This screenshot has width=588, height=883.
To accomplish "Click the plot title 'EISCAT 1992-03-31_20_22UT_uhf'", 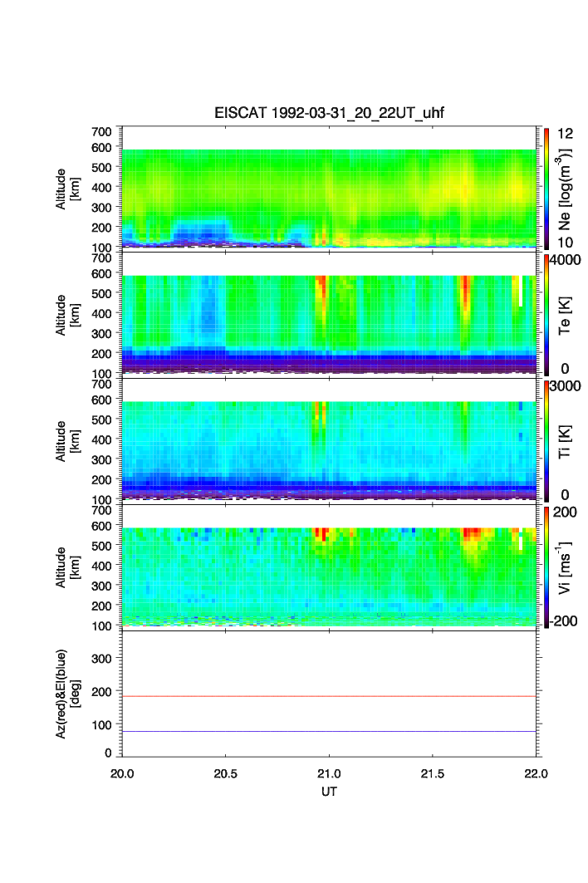I will [x=329, y=113].
